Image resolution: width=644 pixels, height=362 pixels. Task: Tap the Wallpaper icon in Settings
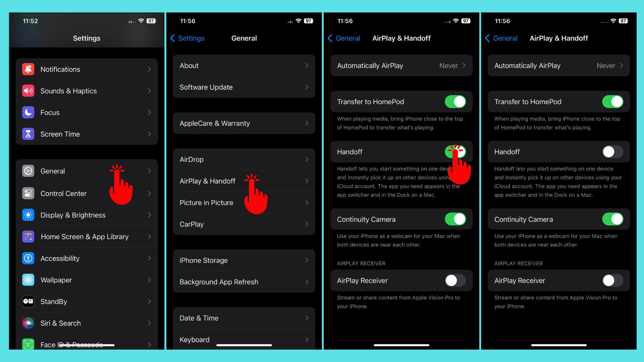tap(28, 279)
